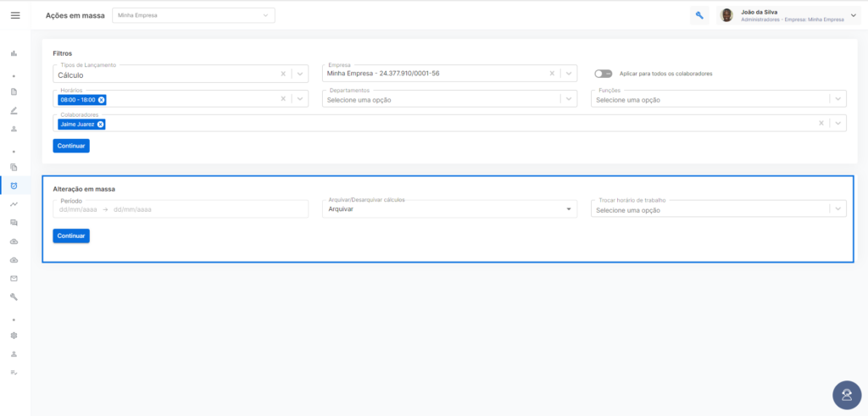868x416 pixels.
Task: Open the envelope mail sidebar icon
Action: pyautogui.click(x=14, y=278)
